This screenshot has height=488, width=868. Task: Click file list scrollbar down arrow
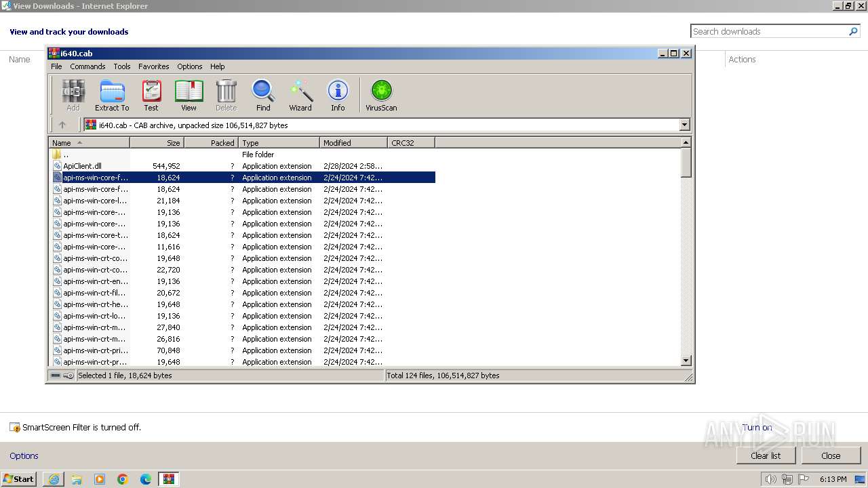(x=686, y=361)
